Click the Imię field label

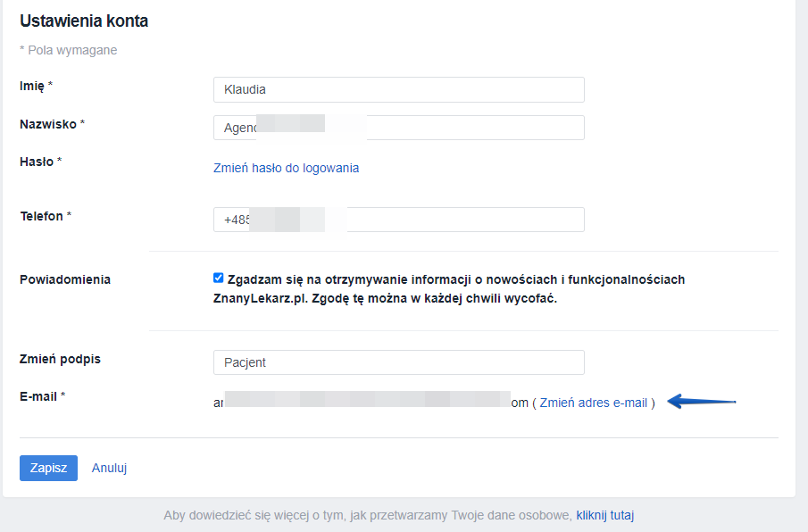(x=32, y=86)
